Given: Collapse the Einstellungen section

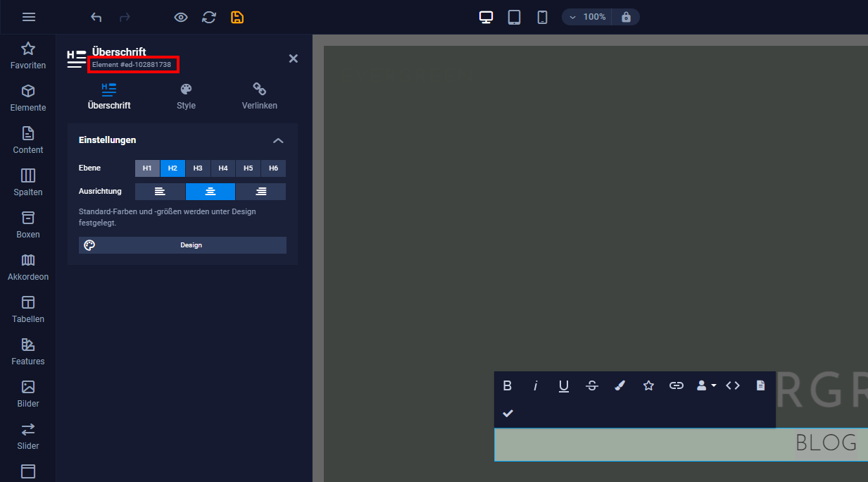Looking at the screenshot, I should click(x=278, y=140).
